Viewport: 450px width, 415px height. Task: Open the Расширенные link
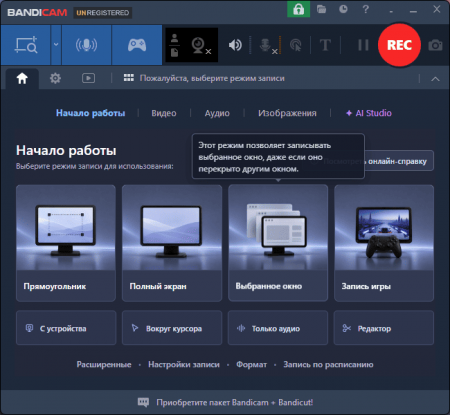point(104,364)
